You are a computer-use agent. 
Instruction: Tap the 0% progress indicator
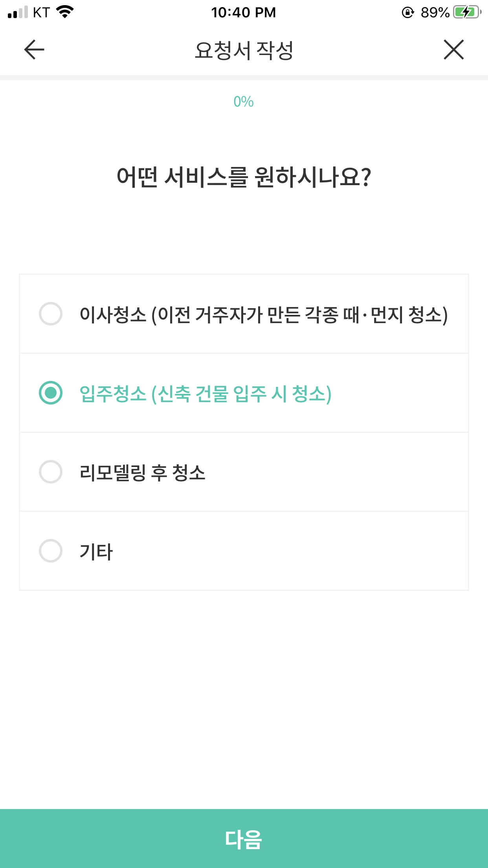click(x=244, y=102)
